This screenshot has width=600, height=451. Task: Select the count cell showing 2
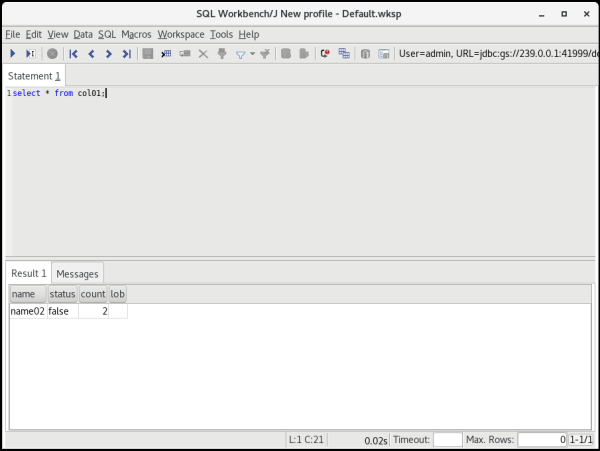pos(93,311)
